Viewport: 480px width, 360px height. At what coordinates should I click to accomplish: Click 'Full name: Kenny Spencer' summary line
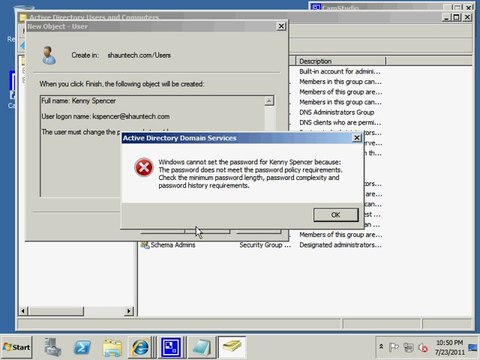pos(79,101)
